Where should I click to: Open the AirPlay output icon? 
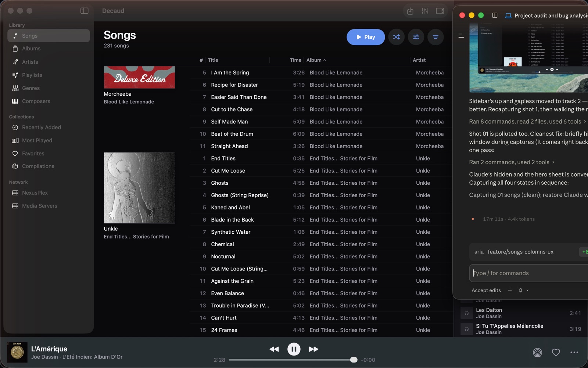coord(537,353)
